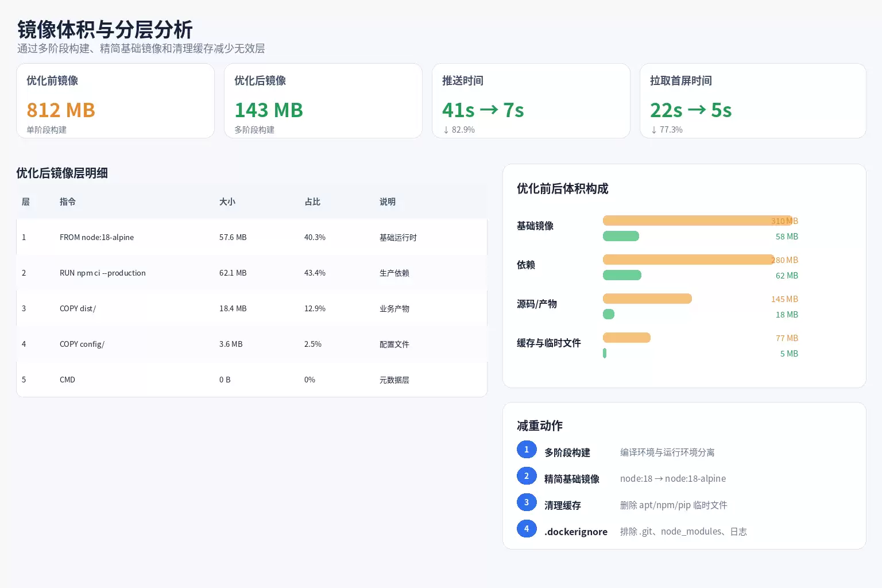The height and width of the screenshot is (588, 882).
Task: Click the 优化前后体积构成 chart title
Action: [x=563, y=188]
